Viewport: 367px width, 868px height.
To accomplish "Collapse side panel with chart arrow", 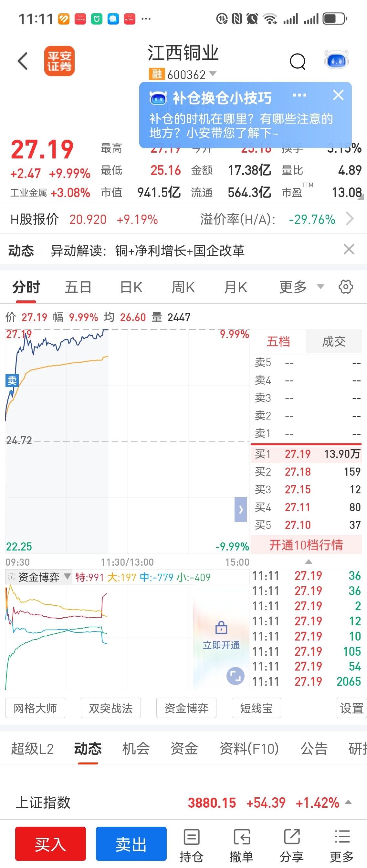I will (x=240, y=510).
